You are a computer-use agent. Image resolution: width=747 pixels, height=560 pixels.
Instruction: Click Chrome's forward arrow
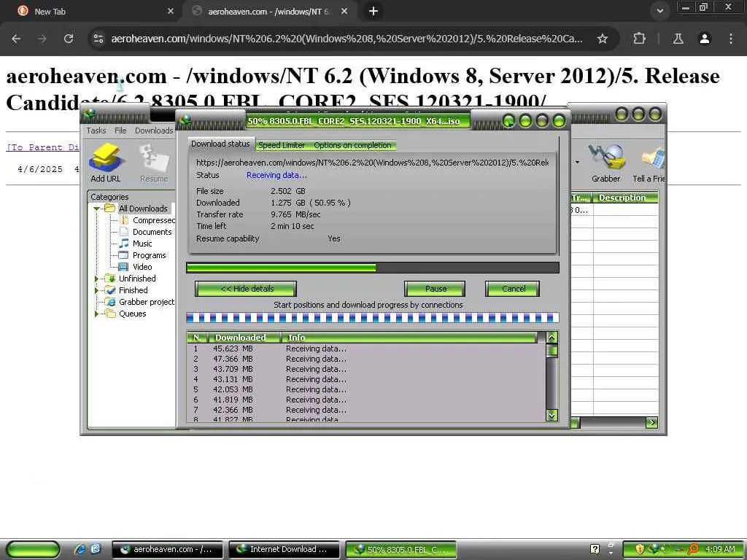pyautogui.click(x=42, y=39)
